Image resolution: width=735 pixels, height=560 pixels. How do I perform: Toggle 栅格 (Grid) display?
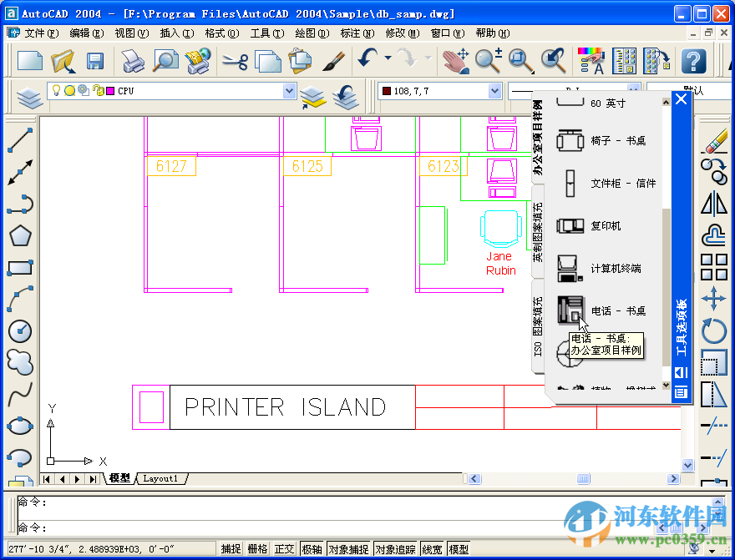pos(257,548)
